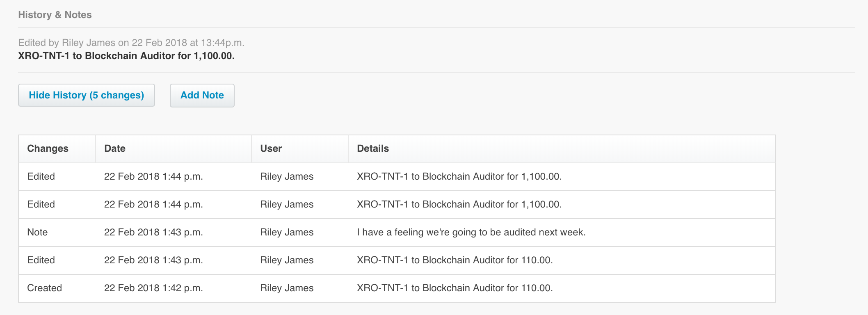Click Riley James in the Created row

point(287,288)
